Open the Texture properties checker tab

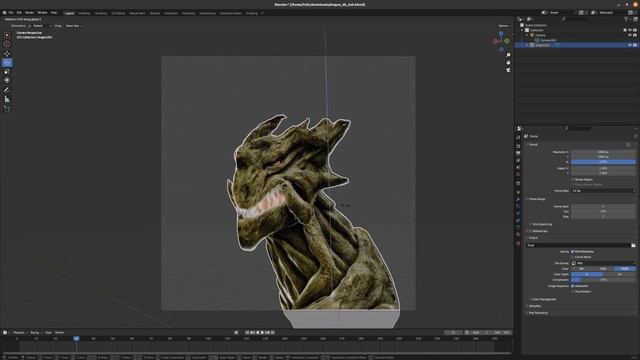coord(518,243)
